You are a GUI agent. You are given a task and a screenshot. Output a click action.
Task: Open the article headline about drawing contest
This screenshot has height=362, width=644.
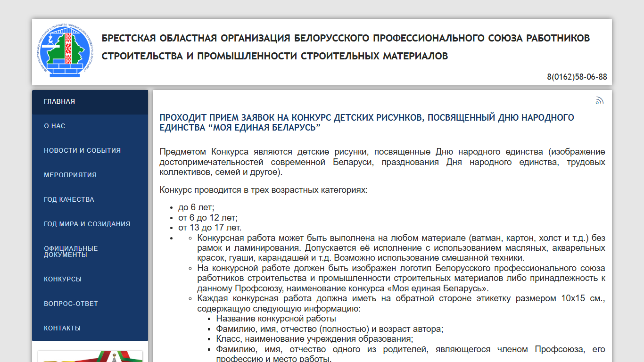tap(367, 123)
